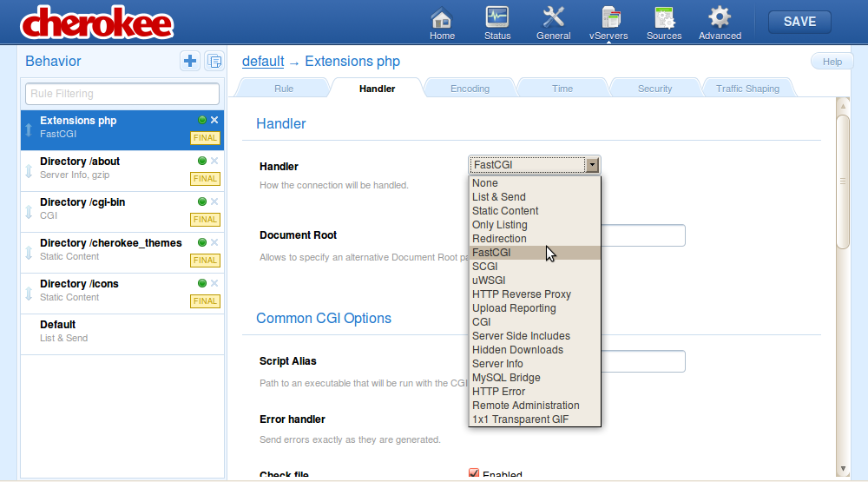The height and width of the screenshot is (482, 868).
Task: Delete the Directory /cgi-bin rule
Action: click(x=214, y=201)
